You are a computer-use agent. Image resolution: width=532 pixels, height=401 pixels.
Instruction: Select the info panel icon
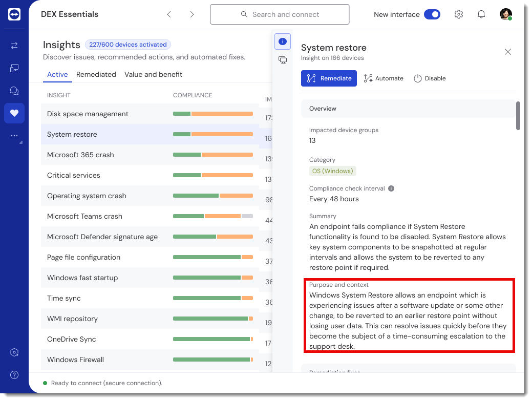(282, 41)
